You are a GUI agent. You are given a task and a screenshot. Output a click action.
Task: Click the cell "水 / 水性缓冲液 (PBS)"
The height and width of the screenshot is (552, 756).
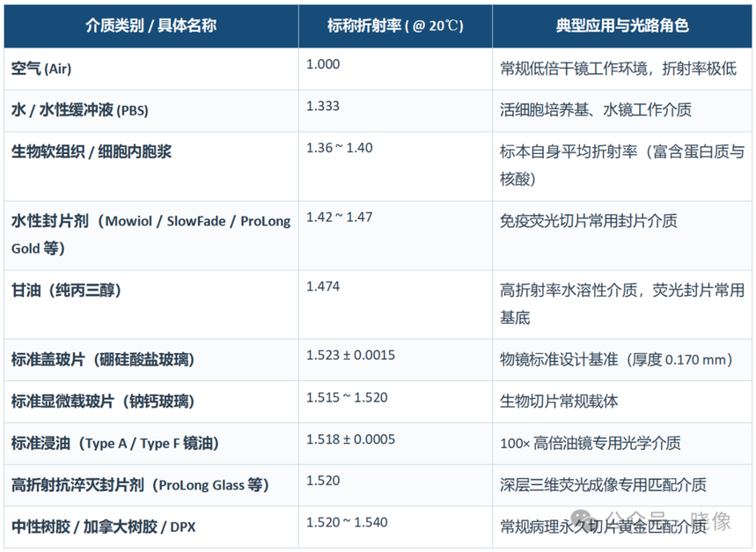79,110
